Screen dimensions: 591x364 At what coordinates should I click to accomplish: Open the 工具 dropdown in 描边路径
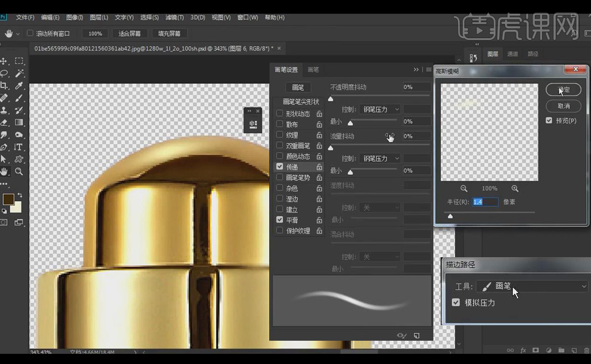532,286
